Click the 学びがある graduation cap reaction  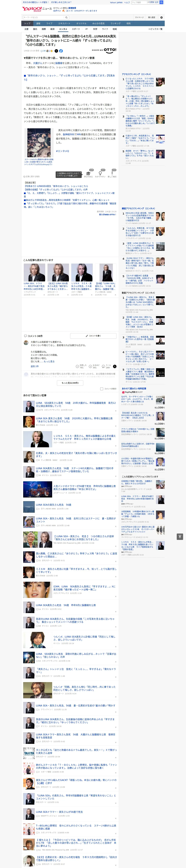pos(89,174)
